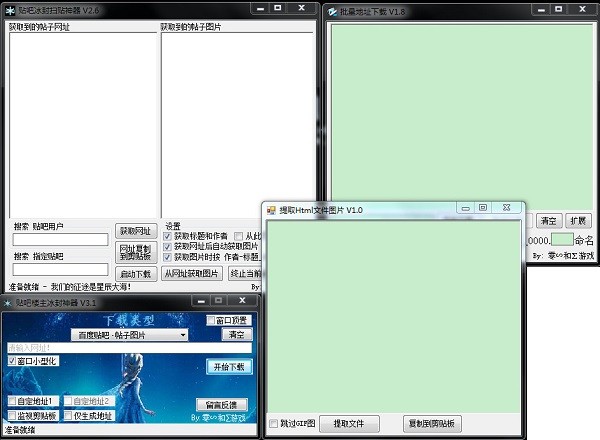Close the 贴吧楼主冰封神器 V3.1 window
The width and height of the screenshot is (600, 440).
[242, 300]
